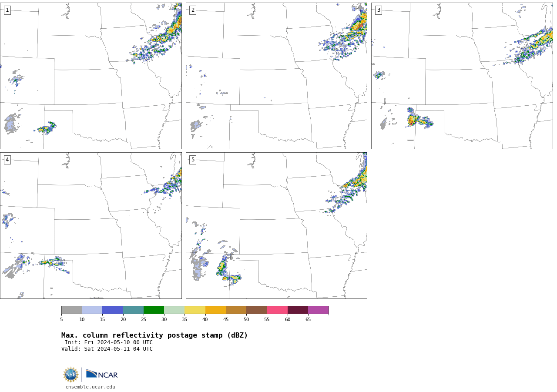
Task: Click the blue 15-20 dBZ swatch
Action: tap(113, 310)
